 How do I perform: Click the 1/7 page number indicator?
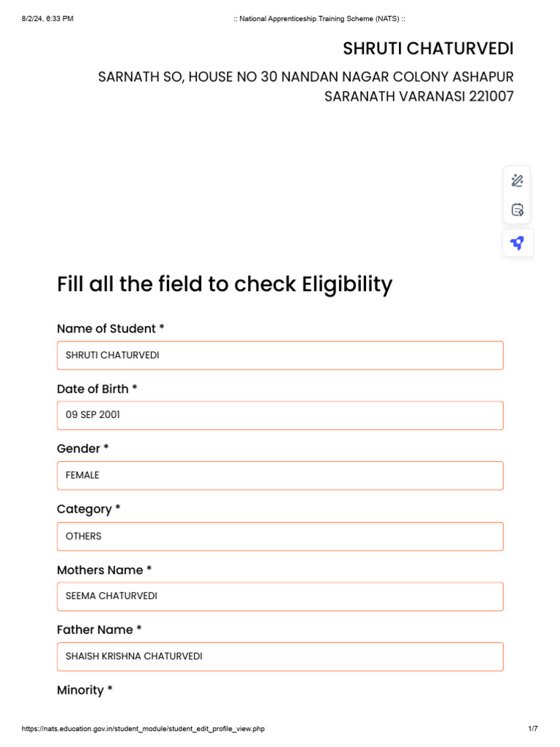point(532,729)
